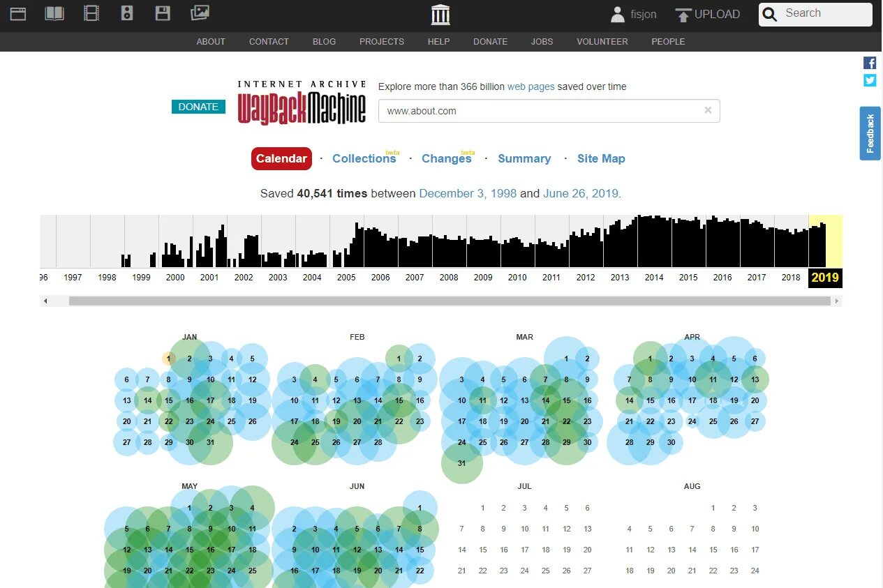
Task: Select year 1999 on the timeline
Action: (x=141, y=278)
